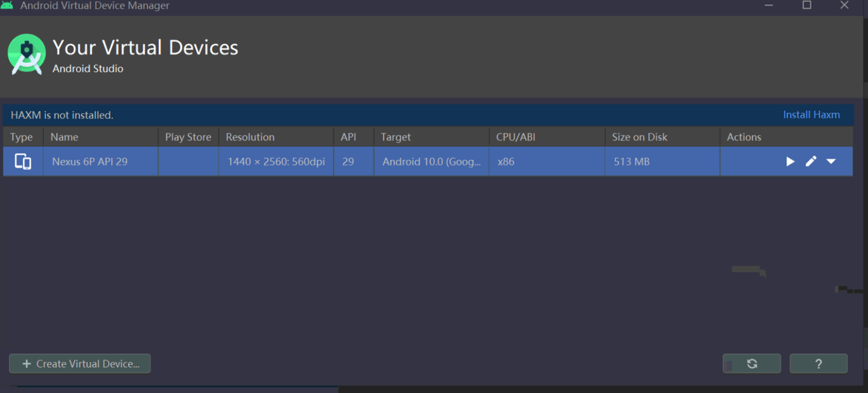Click the Android 10.0 target cell
This screenshot has width=868, height=393.
[432, 161]
